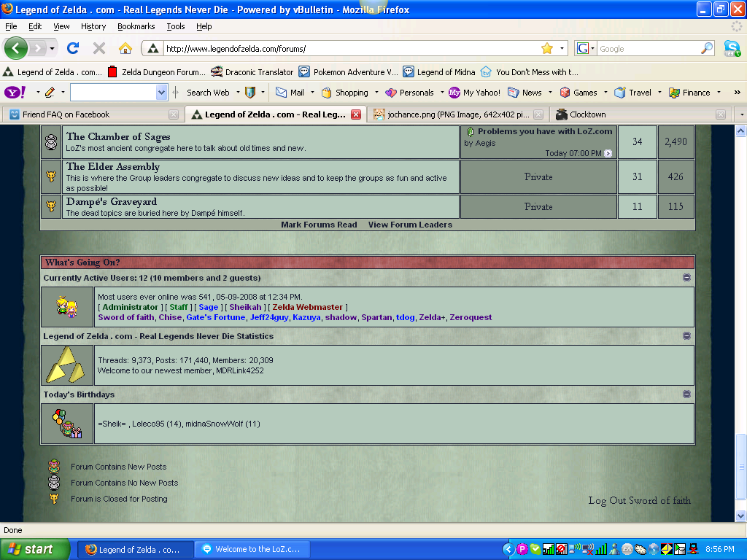Click the forward navigation arrow
Image resolution: width=747 pixels, height=560 pixels.
pos(37,48)
